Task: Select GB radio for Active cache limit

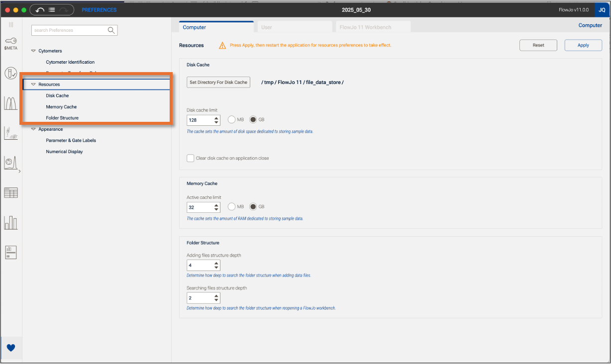Action: pyautogui.click(x=253, y=207)
